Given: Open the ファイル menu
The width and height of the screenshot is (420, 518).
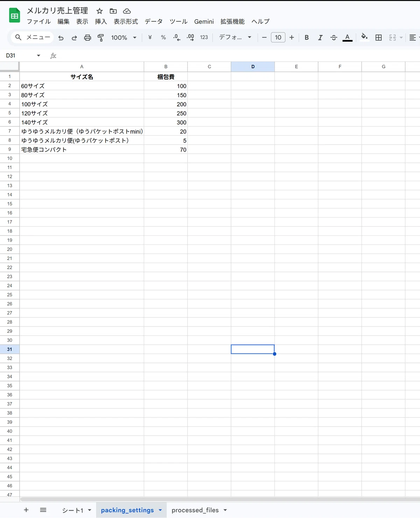Looking at the screenshot, I should [x=39, y=21].
